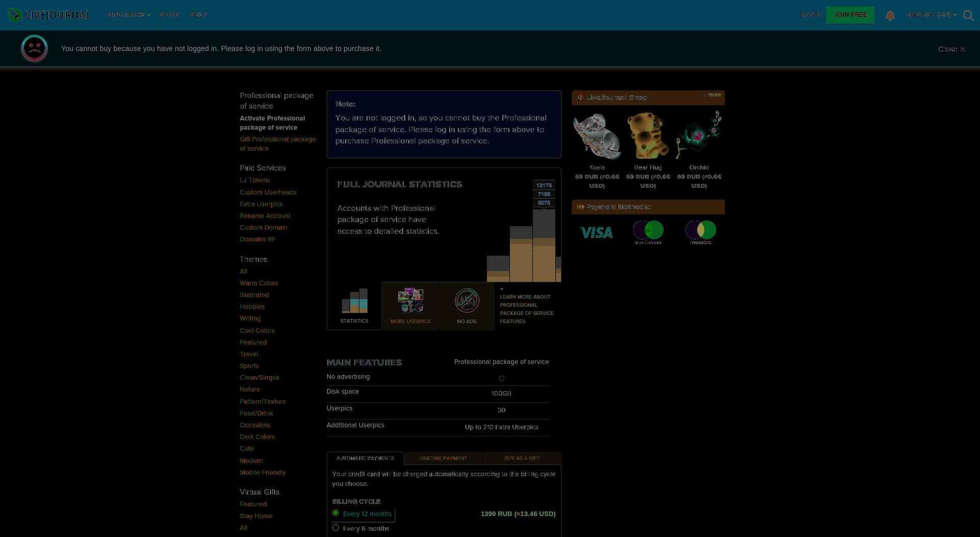Open the Hobbies theme category

252,307
